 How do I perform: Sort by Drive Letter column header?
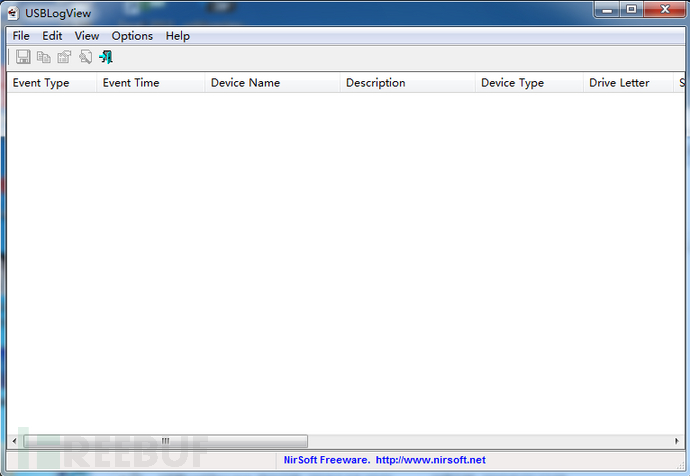[x=628, y=83]
